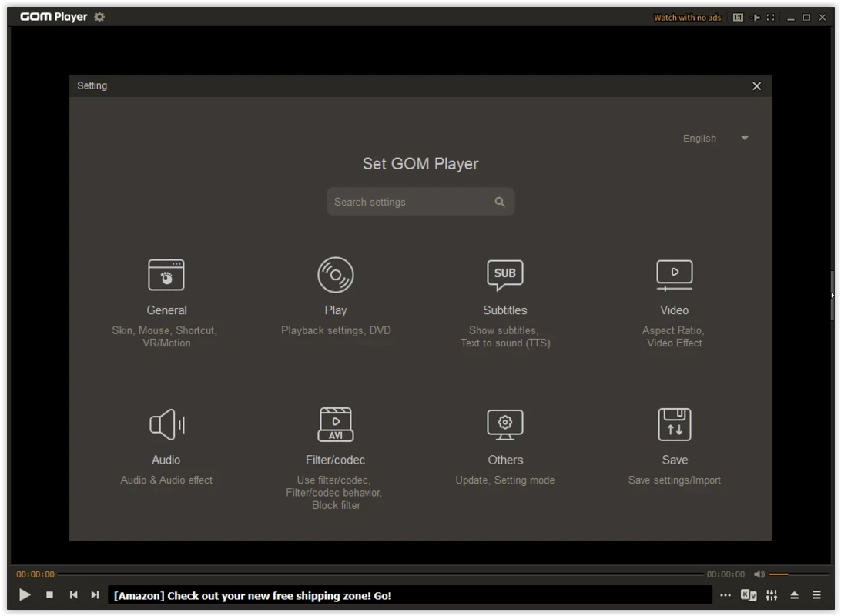Mute audio with the speaker icon
The height and width of the screenshot is (616, 841).
[759, 574]
